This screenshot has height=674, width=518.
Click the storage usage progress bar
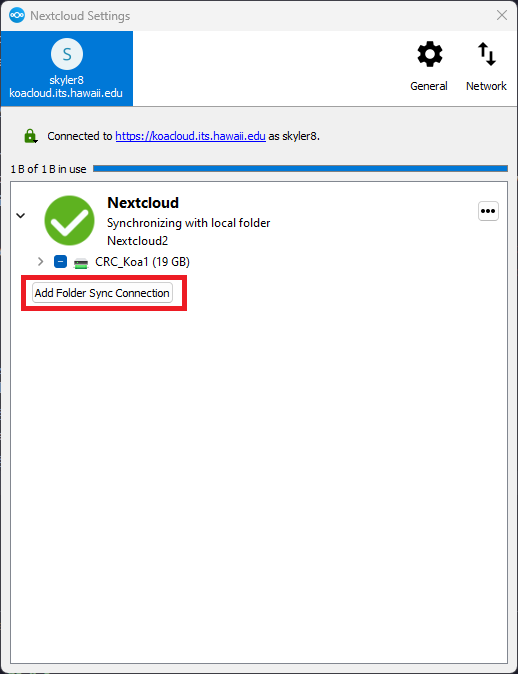[300, 168]
